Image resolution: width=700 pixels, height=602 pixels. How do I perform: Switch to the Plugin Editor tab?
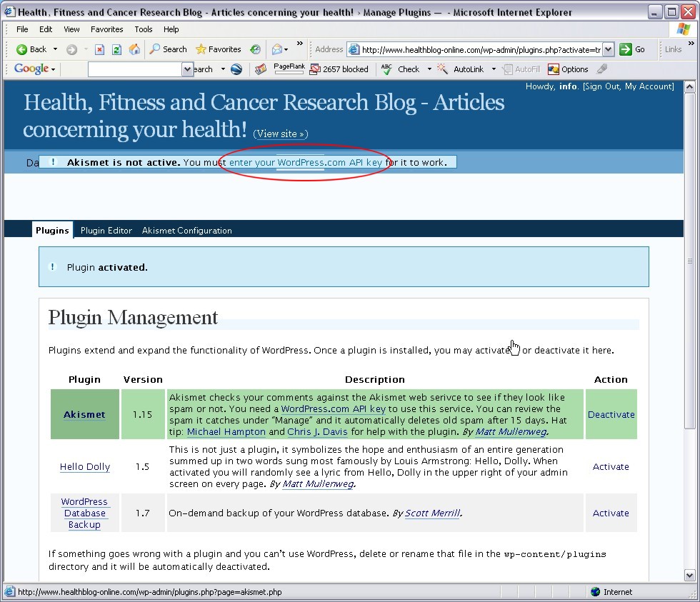coord(106,230)
